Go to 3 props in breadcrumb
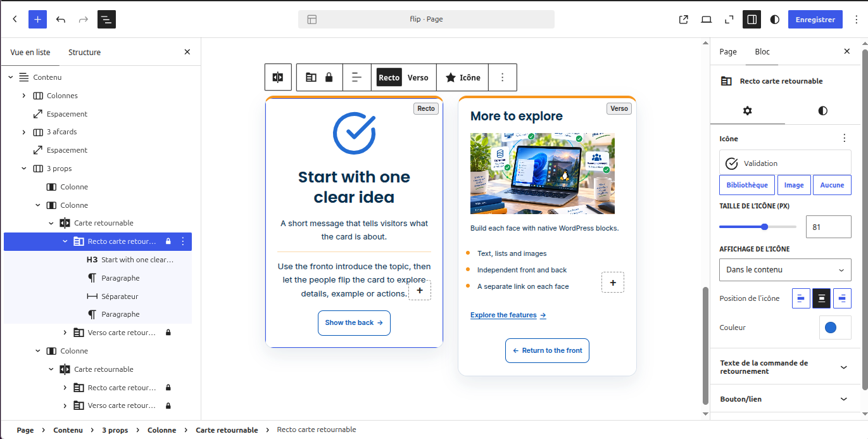Image resolution: width=868 pixels, height=439 pixels. [x=115, y=430]
